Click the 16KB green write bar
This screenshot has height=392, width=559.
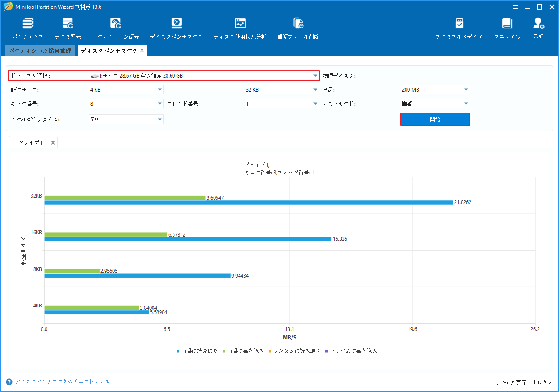coord(106,234)
